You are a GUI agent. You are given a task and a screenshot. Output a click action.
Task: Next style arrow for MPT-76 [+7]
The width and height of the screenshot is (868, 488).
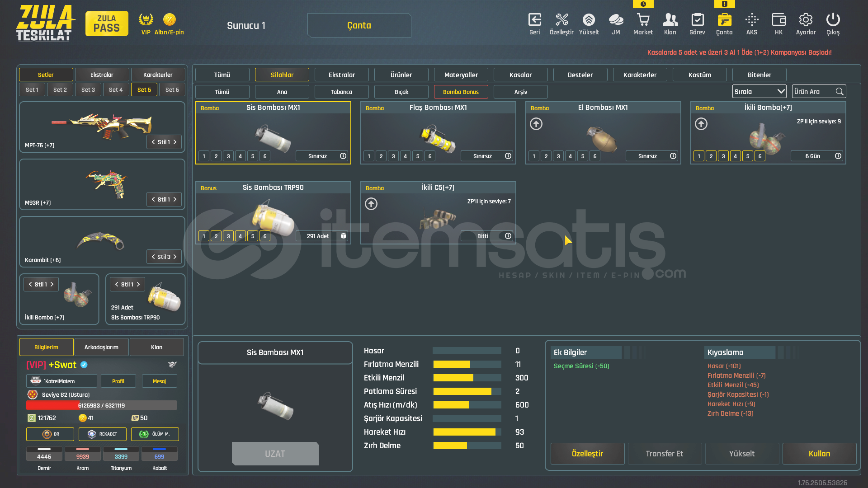[175, 142]
